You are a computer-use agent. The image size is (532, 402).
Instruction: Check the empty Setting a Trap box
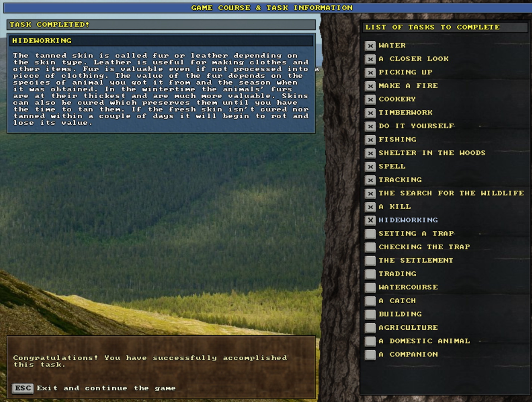tap(370, 233)
